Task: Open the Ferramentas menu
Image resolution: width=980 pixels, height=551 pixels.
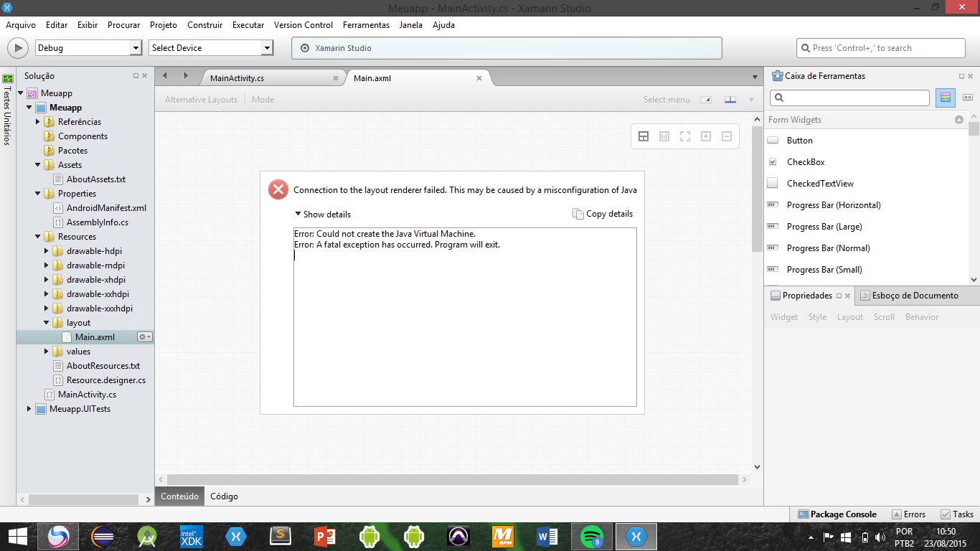Action: point(366,24)
